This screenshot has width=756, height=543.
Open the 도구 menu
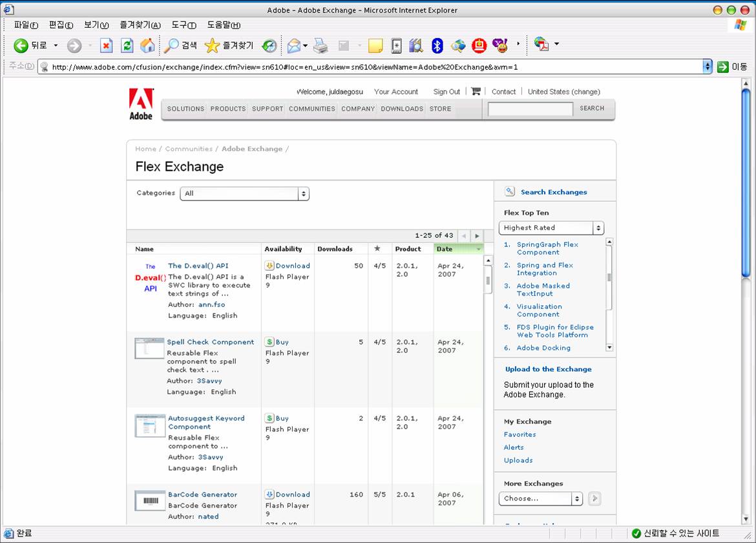pyautogui.click(x=184, y=25)
